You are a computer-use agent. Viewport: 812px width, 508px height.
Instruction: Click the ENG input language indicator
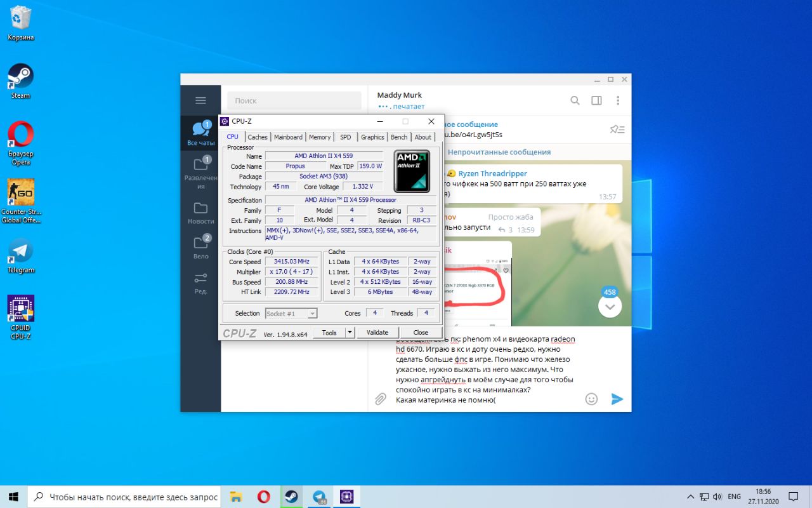coord(734,497)
